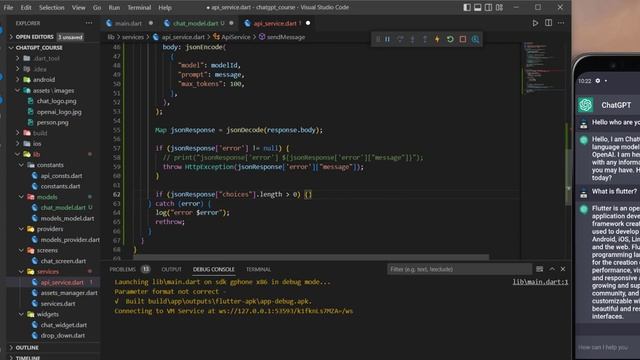This screenshot has height=360, width=640.
Task: Clear the debug console output
Action: click(x=539, y=269)
